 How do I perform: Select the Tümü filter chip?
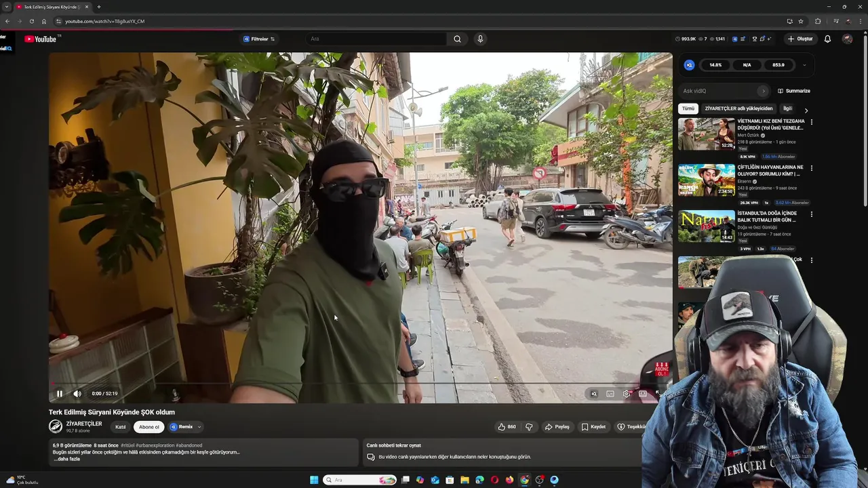point(688,108)
